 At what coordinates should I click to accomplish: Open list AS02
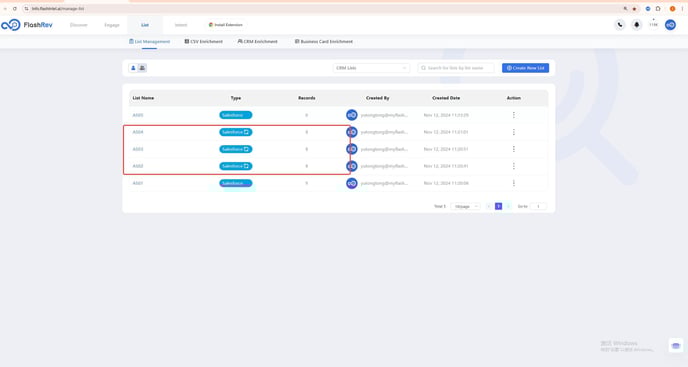tap(138, 166)
